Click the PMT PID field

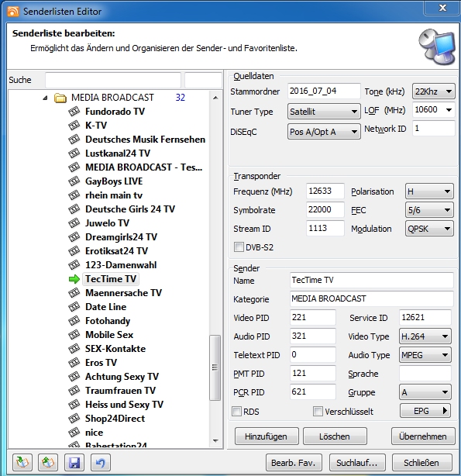point(312,373)
